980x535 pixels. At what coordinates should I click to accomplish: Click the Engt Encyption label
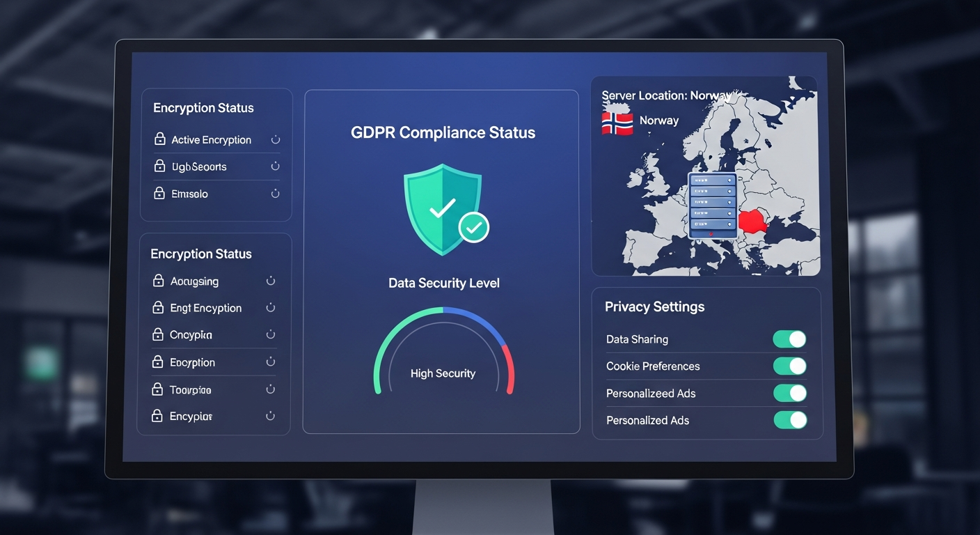click(x=206, y=308)
